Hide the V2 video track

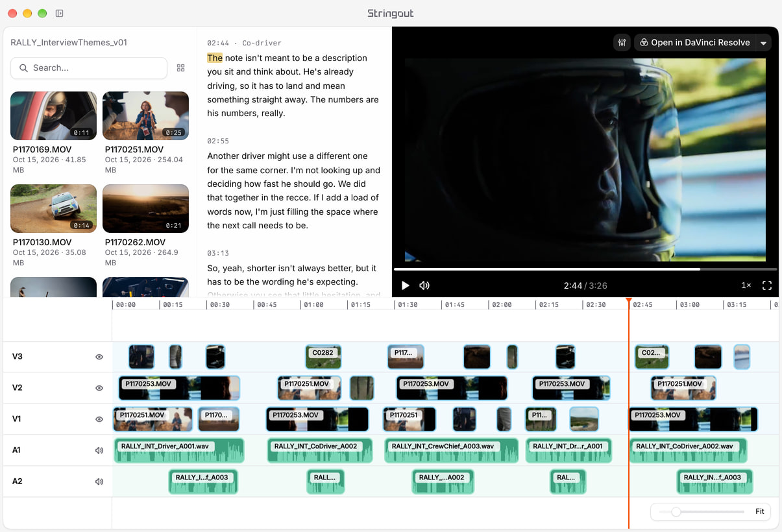pyautogui.click(x=99, y=388)
